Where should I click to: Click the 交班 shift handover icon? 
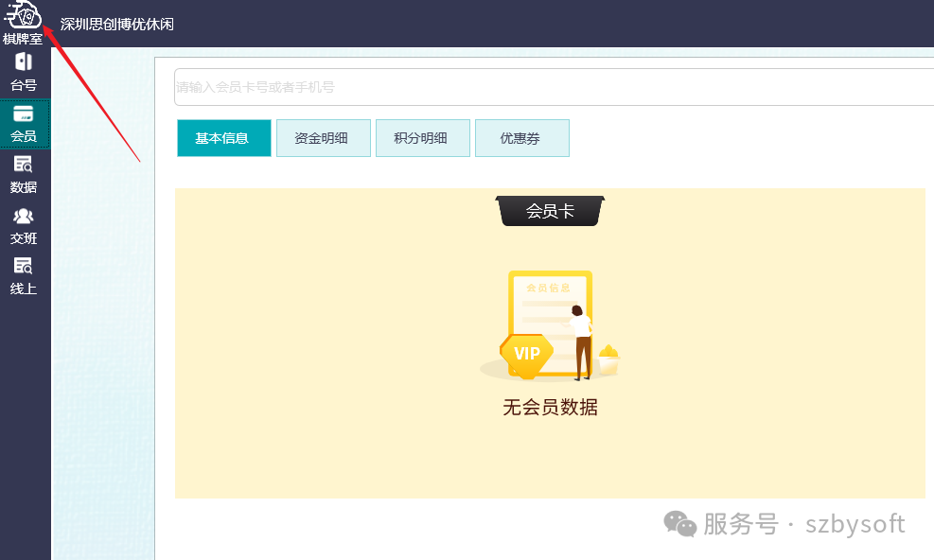[x=24, y=227]
